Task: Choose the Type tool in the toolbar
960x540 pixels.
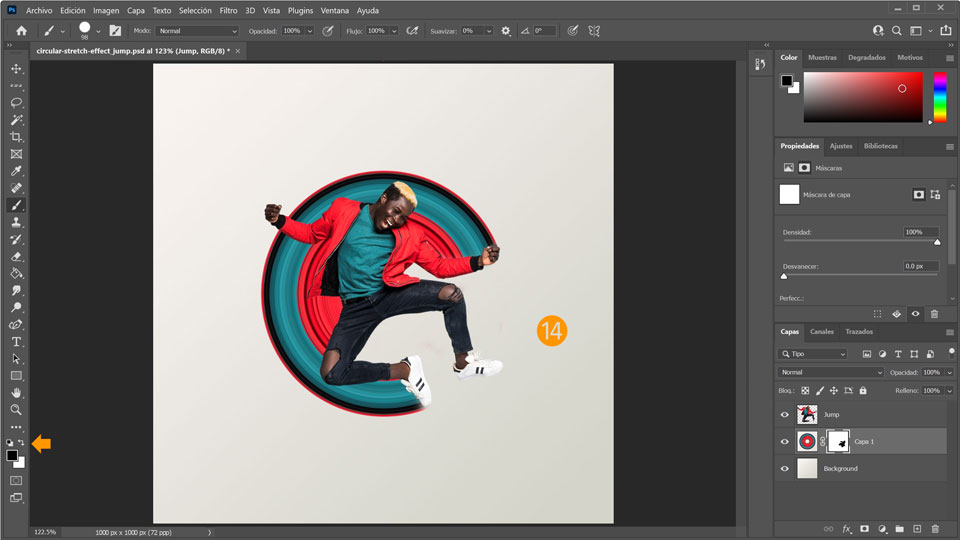Action: [16, 342]
